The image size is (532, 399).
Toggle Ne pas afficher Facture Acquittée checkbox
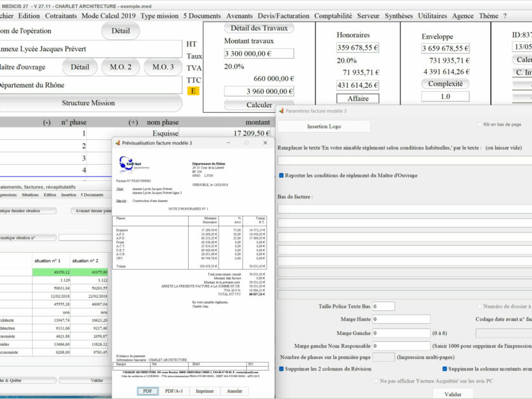click(x=376, y=381)
